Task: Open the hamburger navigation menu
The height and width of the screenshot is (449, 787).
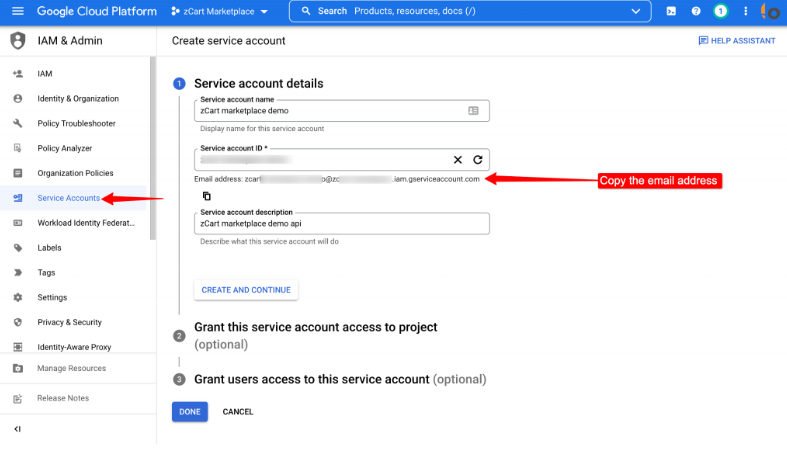Action: [x=17, y=11]
